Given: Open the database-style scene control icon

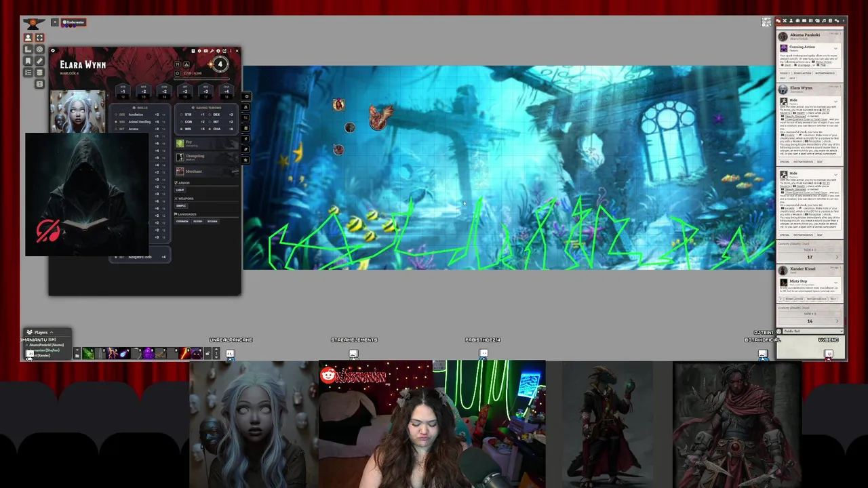Looking at the screenshot, I should (39, 73).
